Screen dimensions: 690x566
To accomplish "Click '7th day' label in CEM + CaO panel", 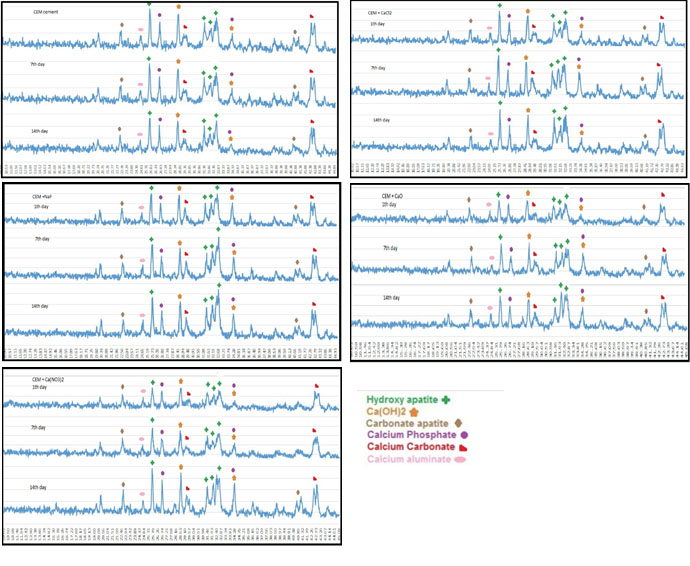I will [x=391, y=247].
